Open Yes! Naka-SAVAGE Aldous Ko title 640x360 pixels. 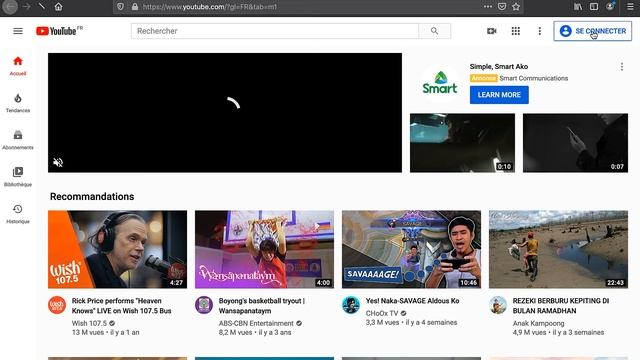412,301
